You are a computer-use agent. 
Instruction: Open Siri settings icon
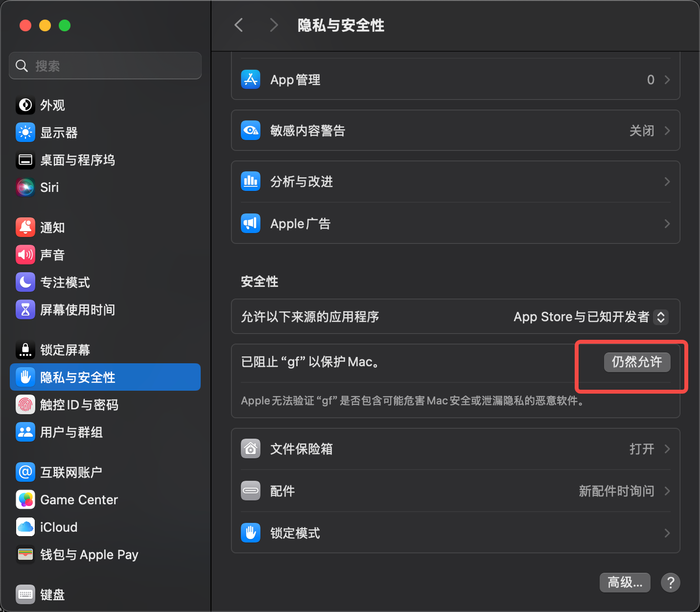tap(25, 188)
